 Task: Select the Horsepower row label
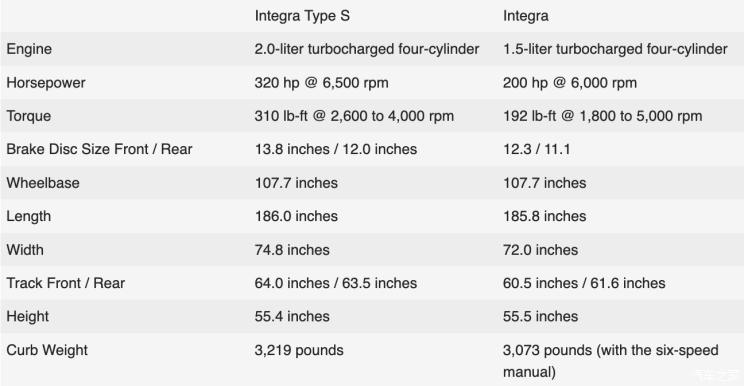[46, 83]
